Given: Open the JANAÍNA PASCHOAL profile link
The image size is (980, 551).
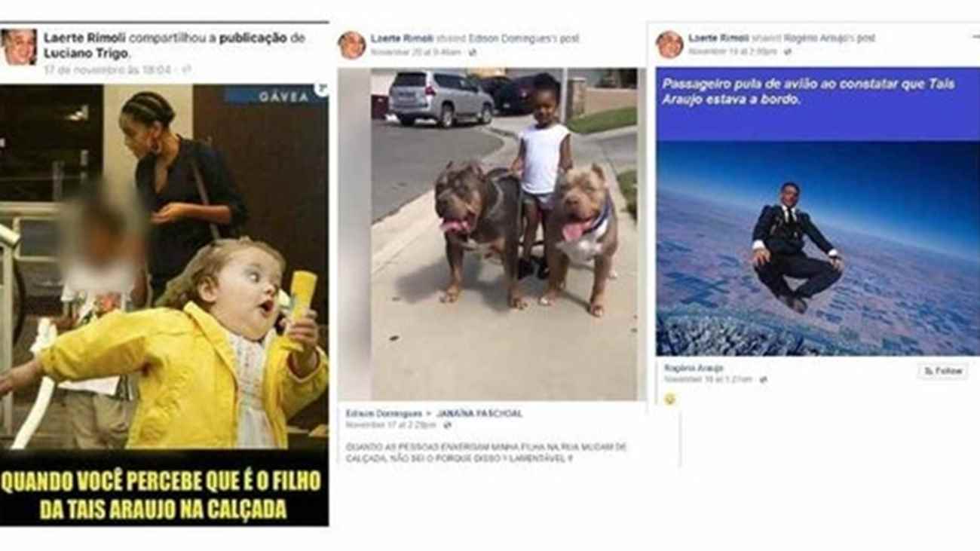Looking at the screenshot, I should point(479,414).
